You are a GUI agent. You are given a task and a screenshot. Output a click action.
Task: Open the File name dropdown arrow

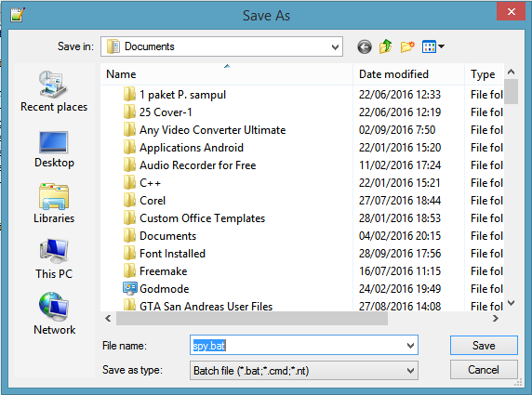410,346
